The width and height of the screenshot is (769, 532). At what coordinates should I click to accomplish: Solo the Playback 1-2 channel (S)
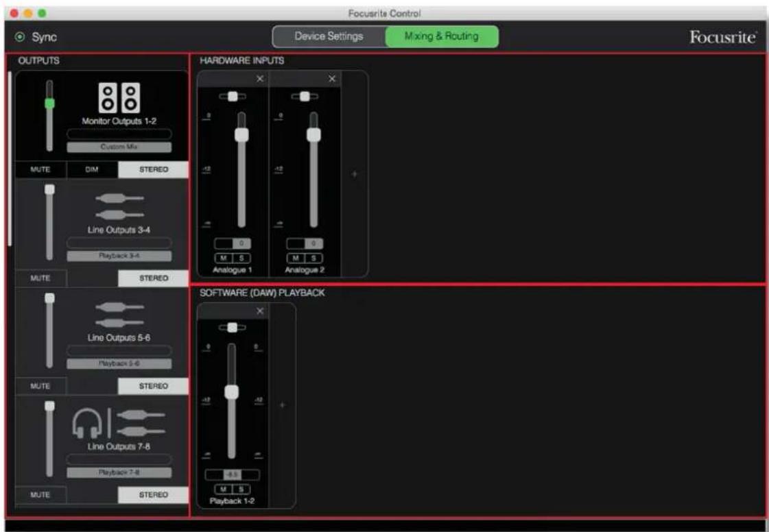(241, 489)
